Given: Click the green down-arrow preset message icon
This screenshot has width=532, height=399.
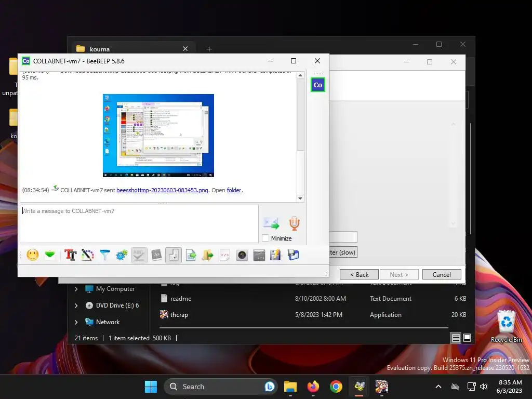Looking at the screenshot, I should (x=50, y=255).
